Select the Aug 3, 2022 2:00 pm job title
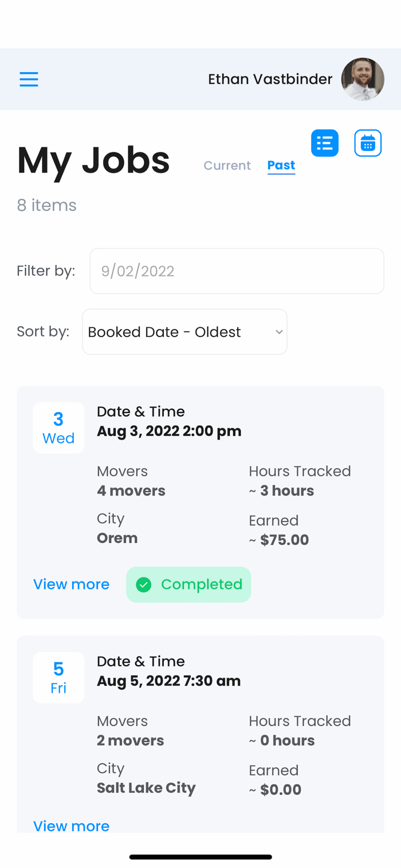401x868 pixels. 169,431
